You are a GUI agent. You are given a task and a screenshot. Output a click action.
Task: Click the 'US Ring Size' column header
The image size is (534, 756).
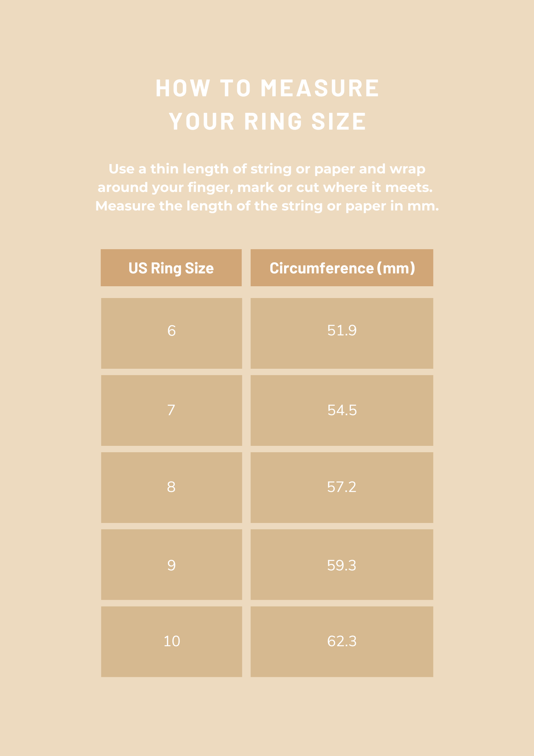171,268
